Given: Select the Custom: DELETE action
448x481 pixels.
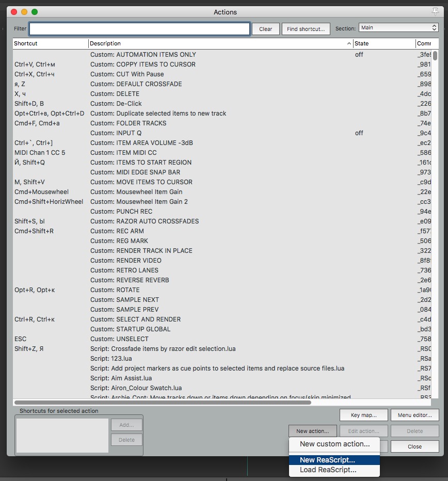Looking at the screenshot, I should click(222, 94).
